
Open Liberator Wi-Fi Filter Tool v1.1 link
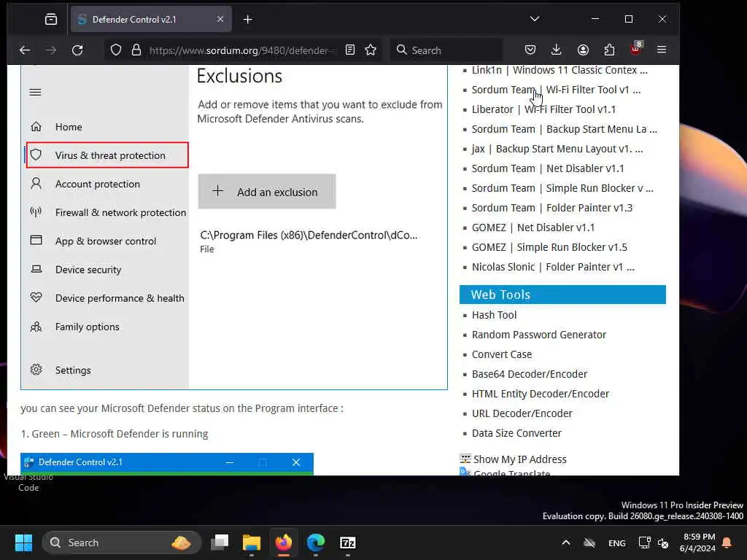pos(543,109)
